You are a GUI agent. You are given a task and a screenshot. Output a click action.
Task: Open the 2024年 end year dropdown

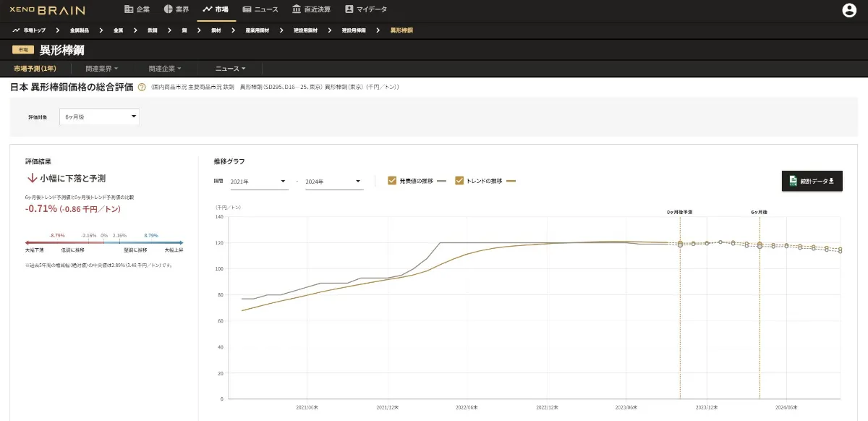pyautogui.click(x=333, y=182)
